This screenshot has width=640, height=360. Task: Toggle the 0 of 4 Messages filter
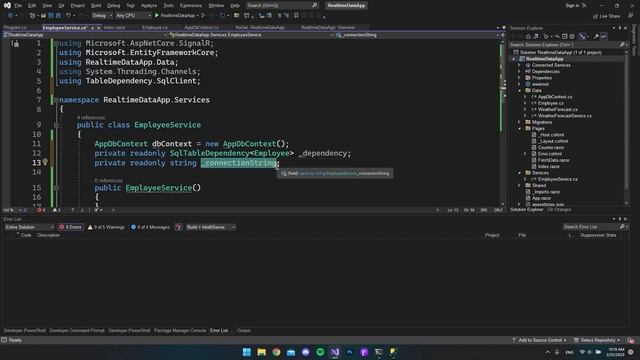click(x=150, y=227)
